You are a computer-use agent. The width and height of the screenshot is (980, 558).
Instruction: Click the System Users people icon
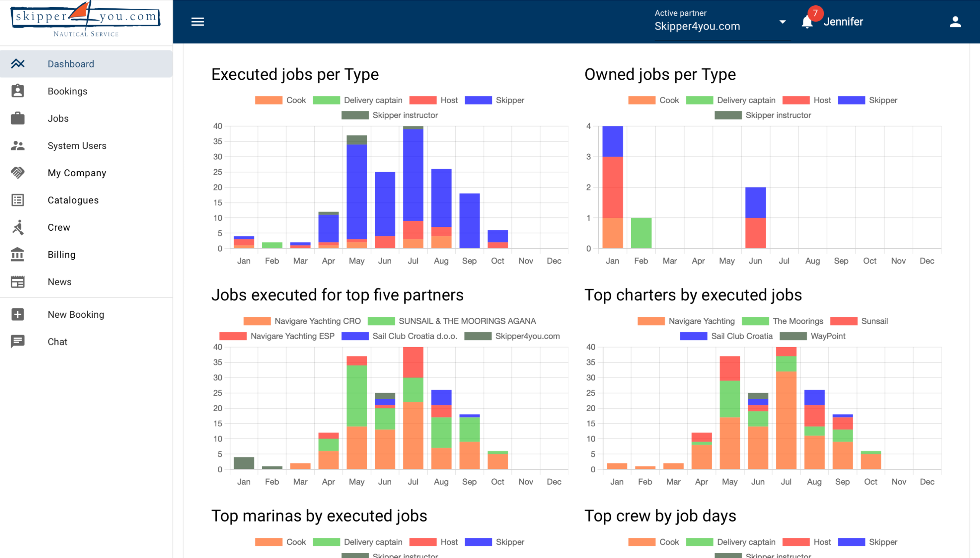[18, 146]
